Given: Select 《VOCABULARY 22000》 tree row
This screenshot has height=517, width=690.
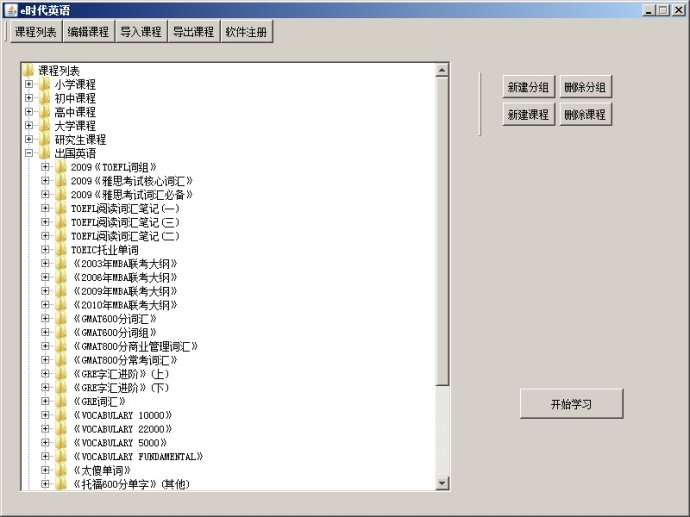Looking at the screenshot, I should coord(123,429).
